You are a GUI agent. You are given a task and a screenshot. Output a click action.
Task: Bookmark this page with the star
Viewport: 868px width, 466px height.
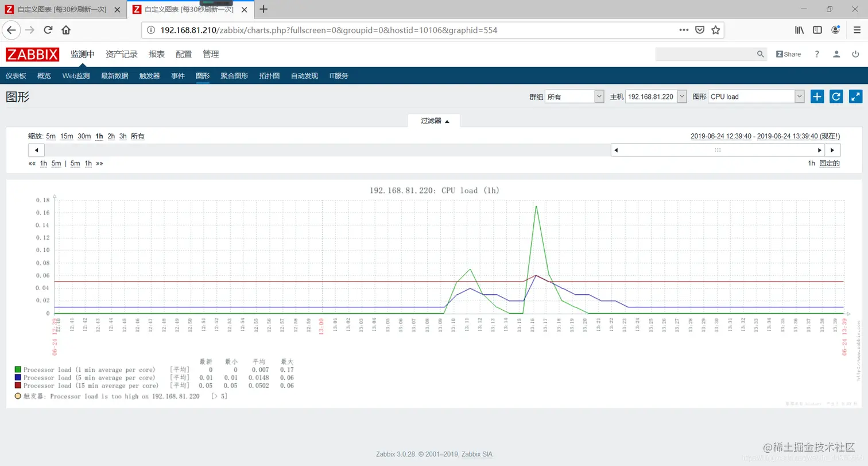715,30
